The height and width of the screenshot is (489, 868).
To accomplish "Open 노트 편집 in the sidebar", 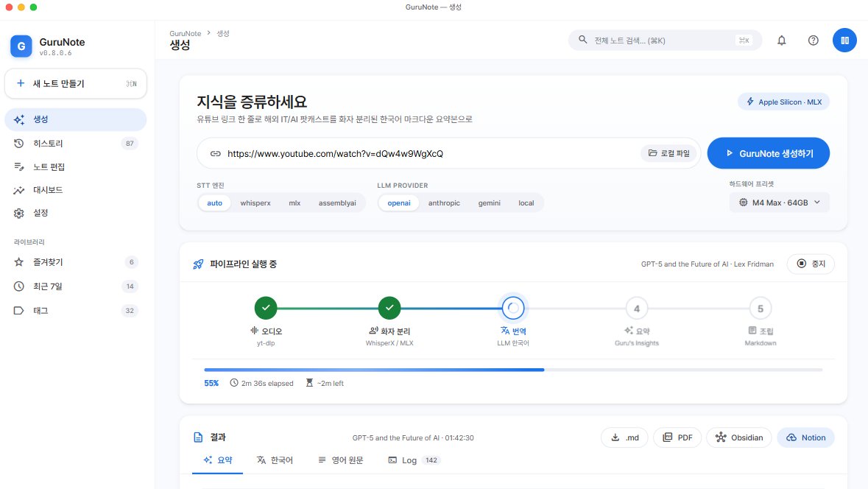I will pos(76,166).
